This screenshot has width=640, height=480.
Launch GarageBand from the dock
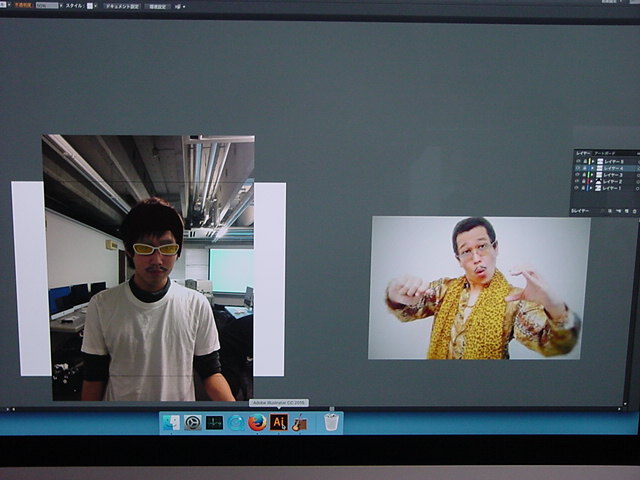(299, 423)
